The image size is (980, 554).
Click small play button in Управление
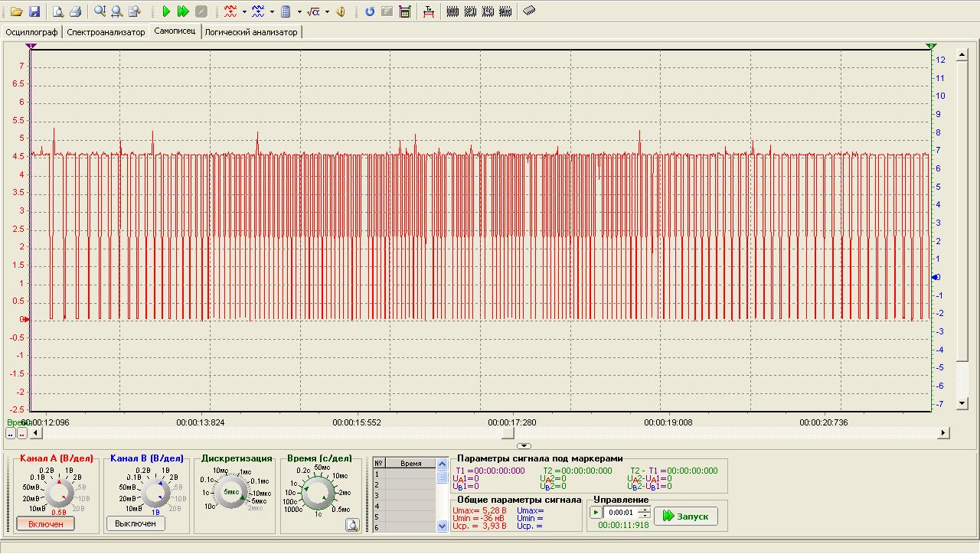point(596,513)
